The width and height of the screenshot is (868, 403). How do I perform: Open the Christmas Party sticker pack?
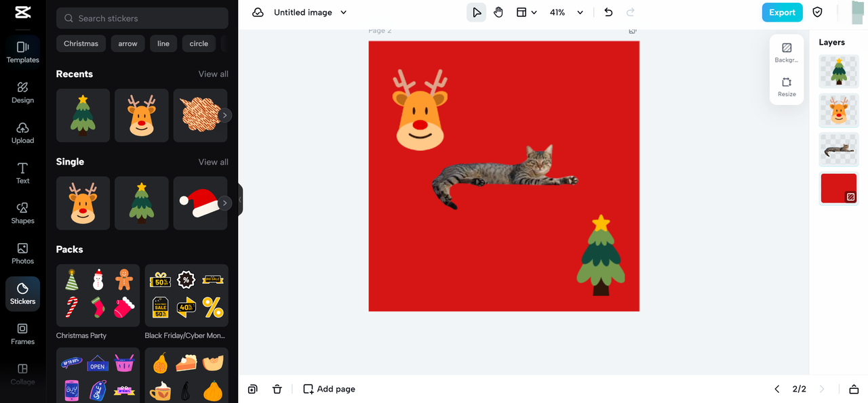point(98,295)
